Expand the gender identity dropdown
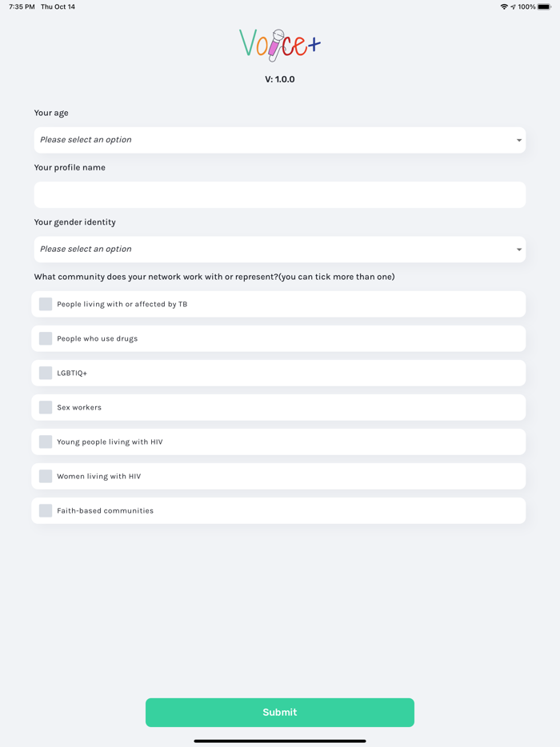 279,250
